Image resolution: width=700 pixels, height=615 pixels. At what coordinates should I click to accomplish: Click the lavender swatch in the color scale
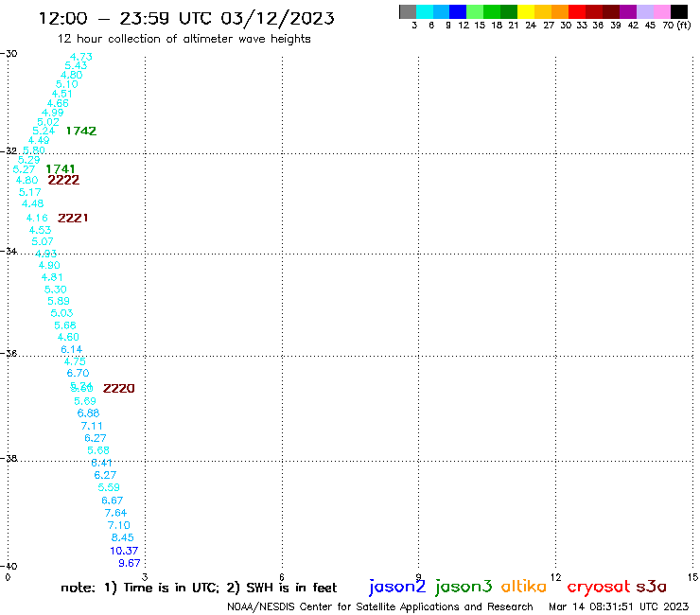(x=645, y=11)
